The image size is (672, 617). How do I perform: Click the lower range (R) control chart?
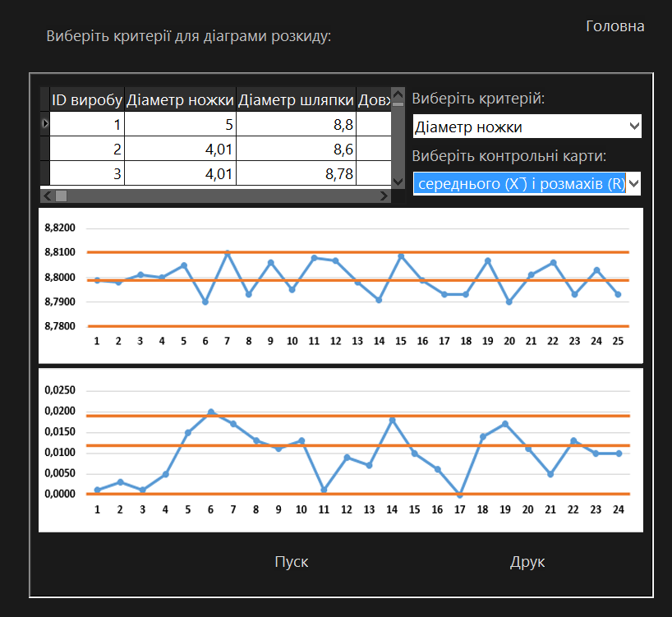tap(340, 449)
